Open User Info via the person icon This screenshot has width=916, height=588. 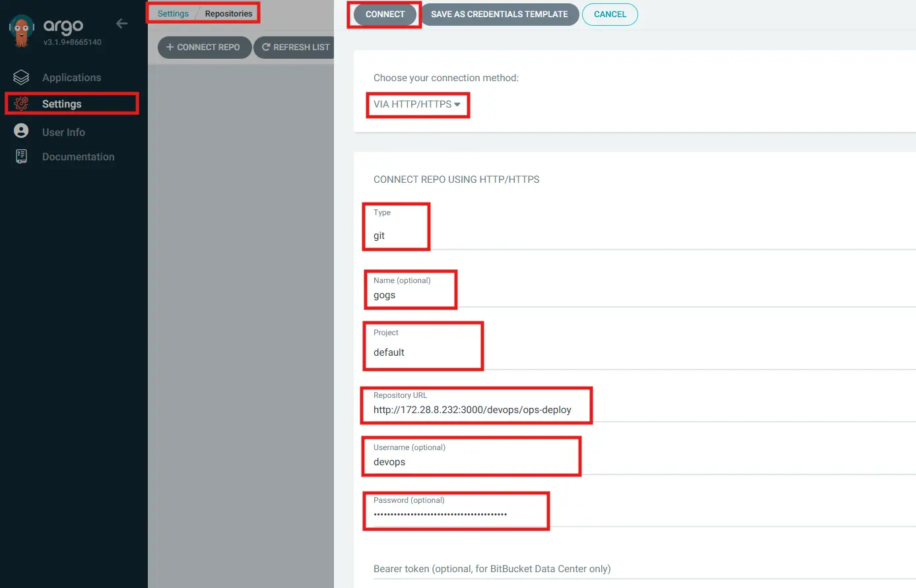[21, 131]
